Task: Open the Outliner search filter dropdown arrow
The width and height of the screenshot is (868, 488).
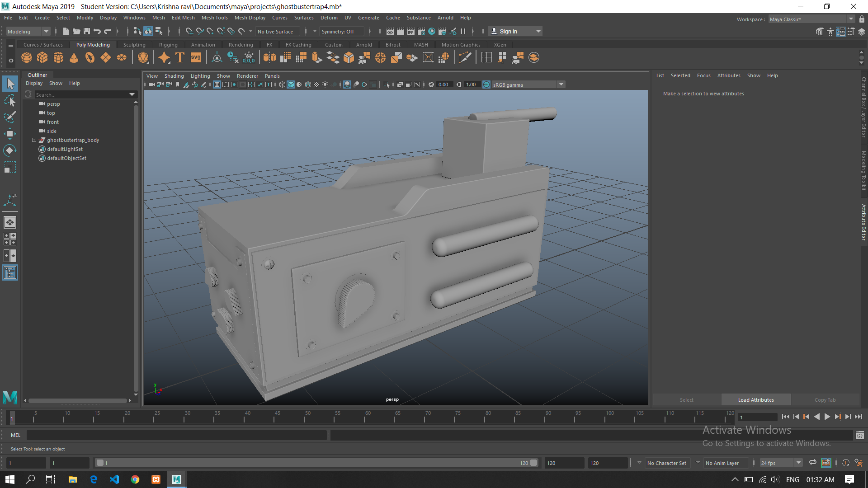Action: tap(132, 94)
